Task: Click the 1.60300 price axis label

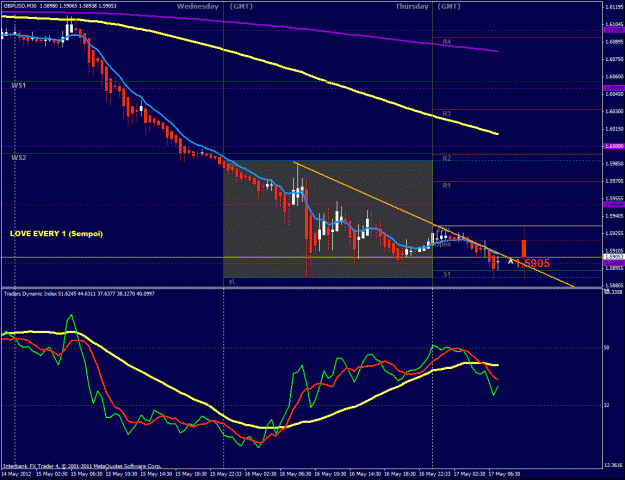Action: tap(614, 112)
